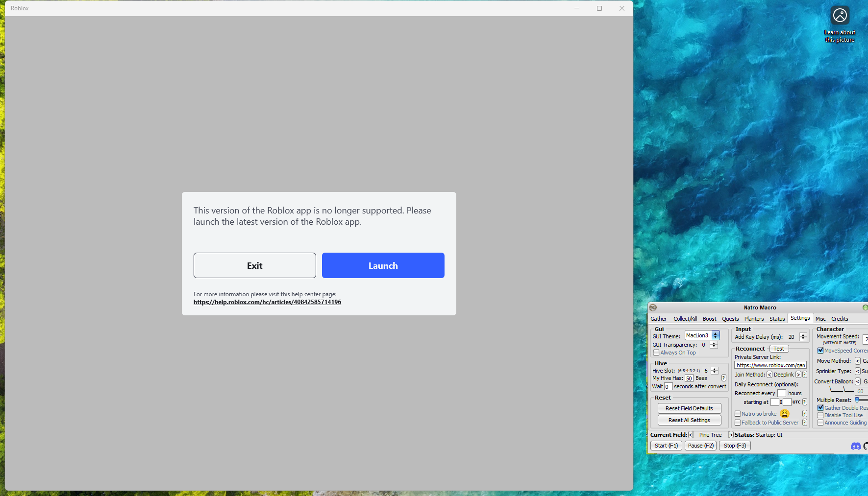868x496 pixels.
Task: Enable Fallback to Public Server
Action: 738,423
